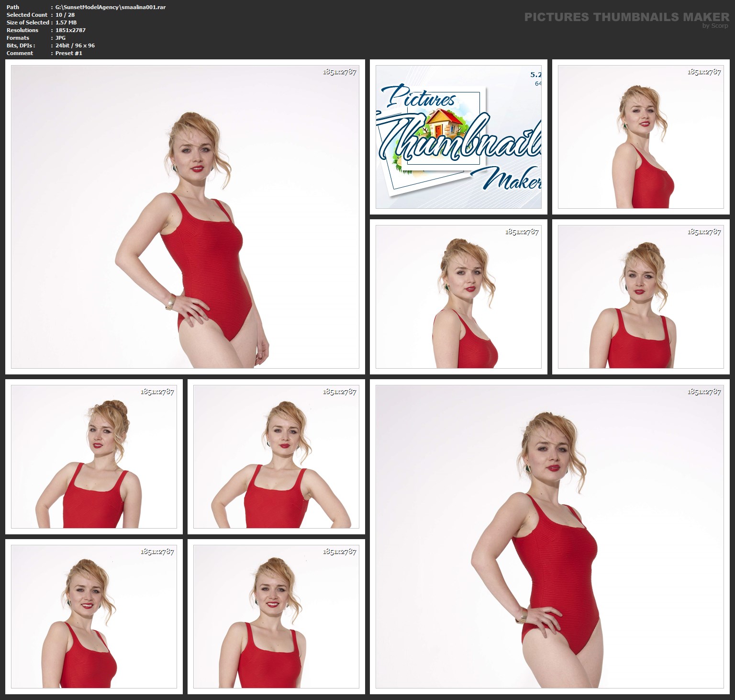Select the smiling front-facing thumbnail in the bottom row
Viewport: 735px width, 700px height.
click(x=276, y=617)
